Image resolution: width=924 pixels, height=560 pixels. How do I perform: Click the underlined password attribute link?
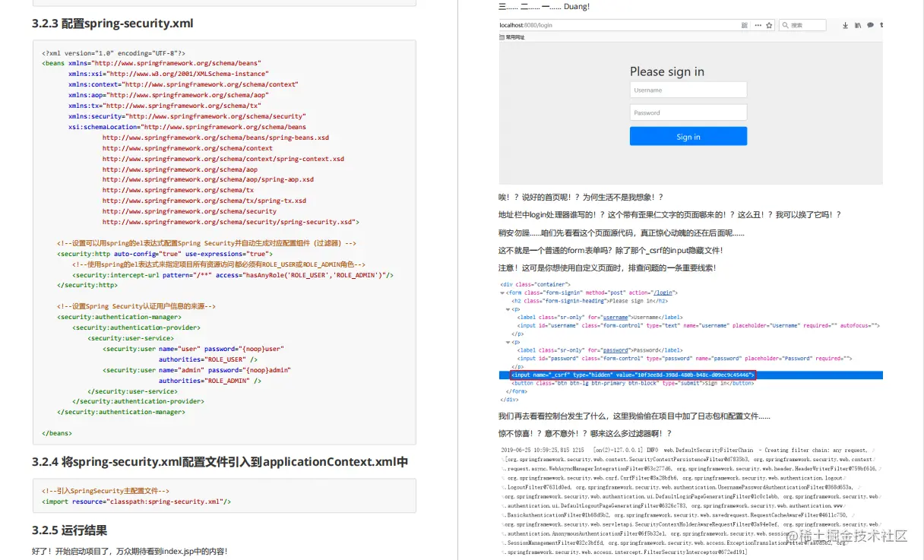click(x=616, y=350)
